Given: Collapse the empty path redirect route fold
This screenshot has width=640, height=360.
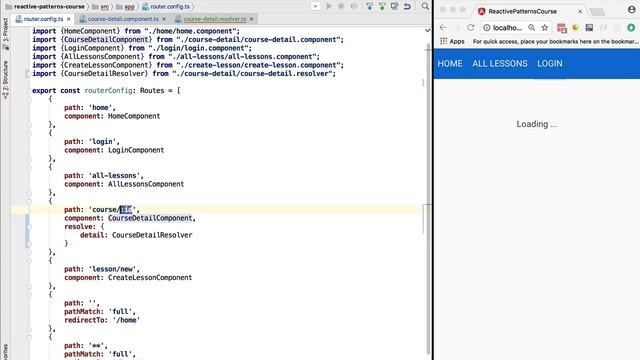Looking at the screenshot, I should coord(29,295).
